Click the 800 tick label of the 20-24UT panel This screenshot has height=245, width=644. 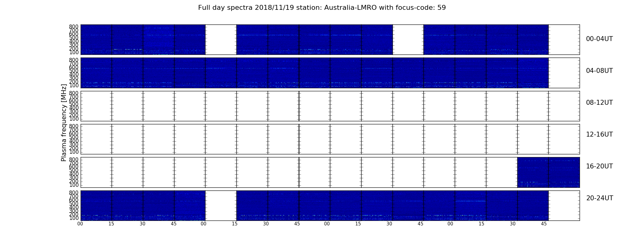pos(74,193)
